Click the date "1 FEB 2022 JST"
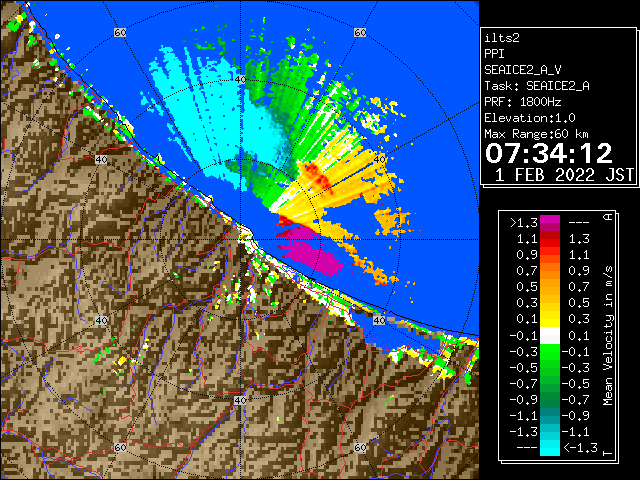 564,175
